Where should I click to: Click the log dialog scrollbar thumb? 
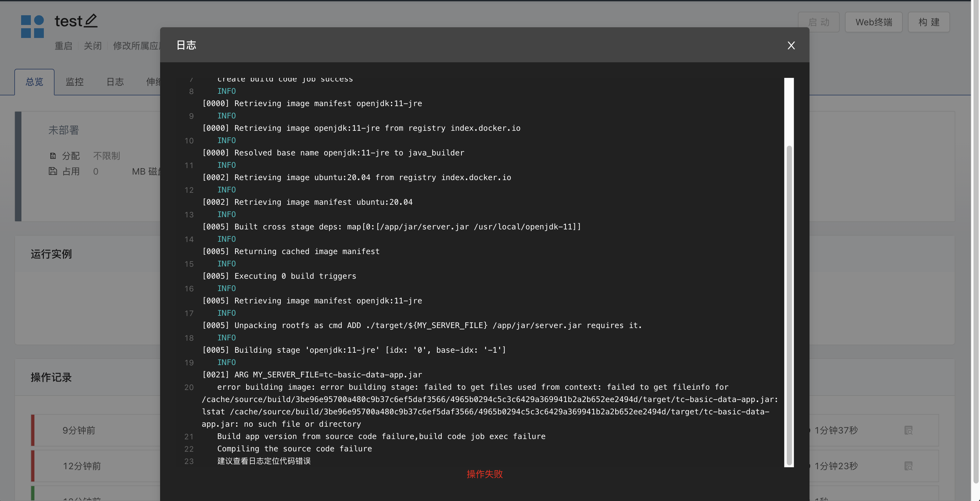[x=789, y=304]
